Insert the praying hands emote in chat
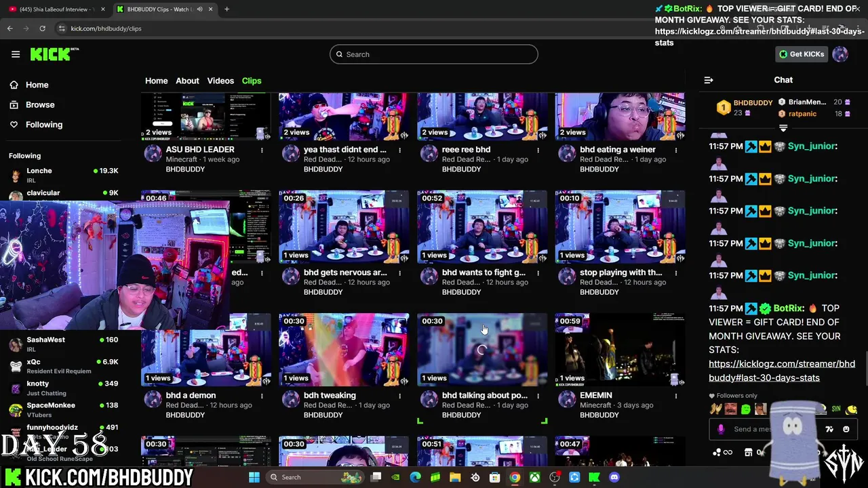This screenshot has width=868, height=488. [715, 409]
